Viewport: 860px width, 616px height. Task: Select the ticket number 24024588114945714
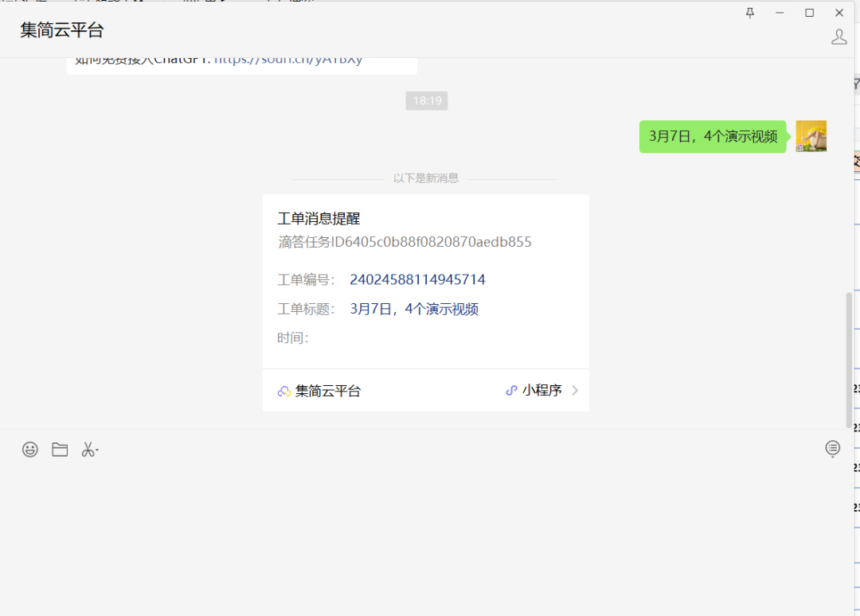[x=417, y=279]
